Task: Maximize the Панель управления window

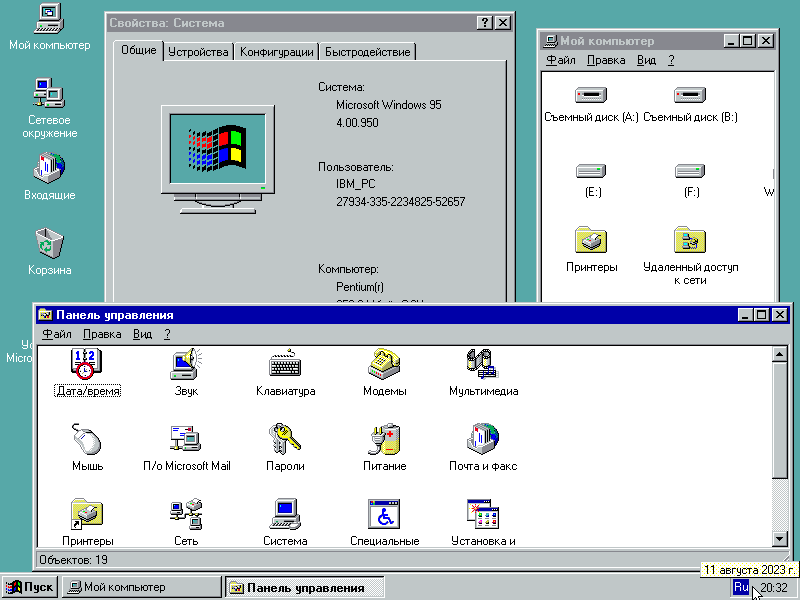Action: click(x=761, y=315)
